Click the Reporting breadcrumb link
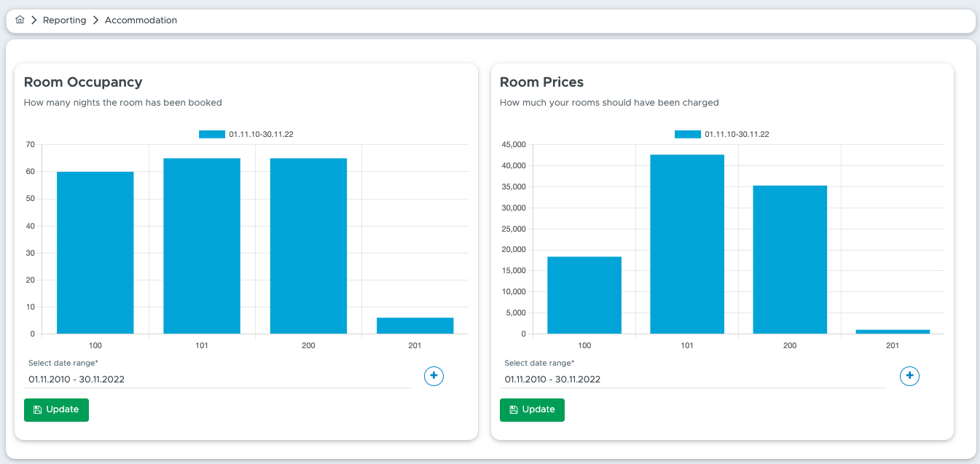Screen dimensions: 980x464 [64, 20]
